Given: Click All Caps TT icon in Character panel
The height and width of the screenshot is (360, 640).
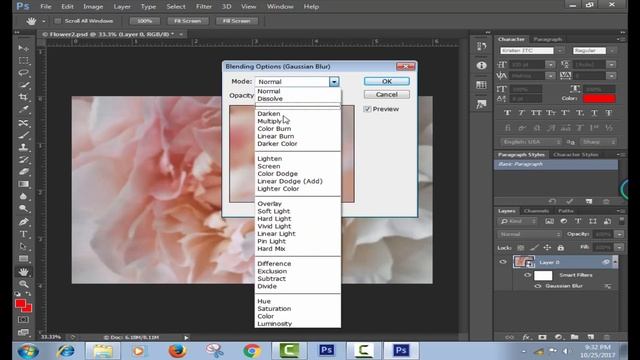Looking at the screenshot, I should pos(536,113).
